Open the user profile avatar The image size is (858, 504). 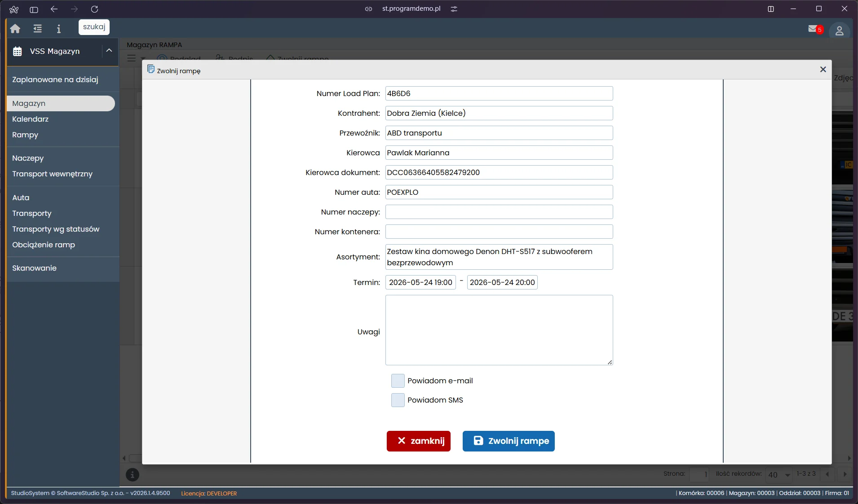(839, 31)
